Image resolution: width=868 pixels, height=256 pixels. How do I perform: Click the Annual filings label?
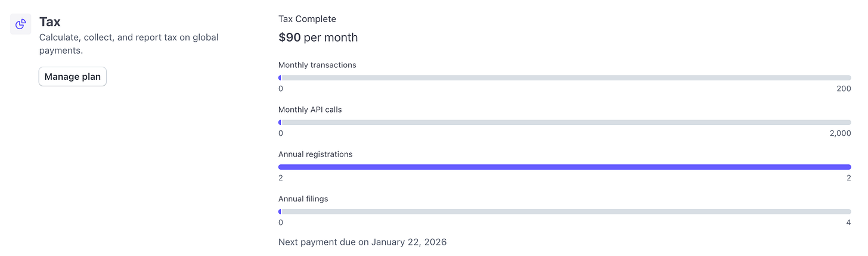point(303,199)
